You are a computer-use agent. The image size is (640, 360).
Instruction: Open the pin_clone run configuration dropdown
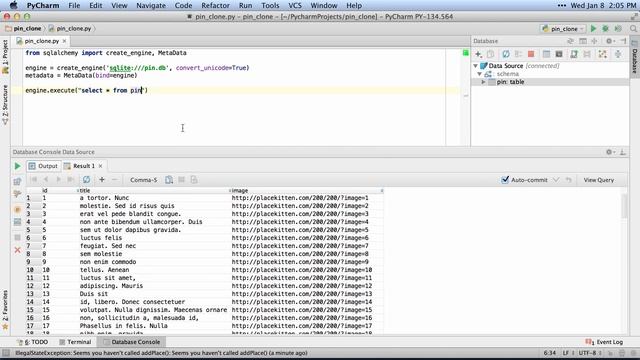(563, 29)
